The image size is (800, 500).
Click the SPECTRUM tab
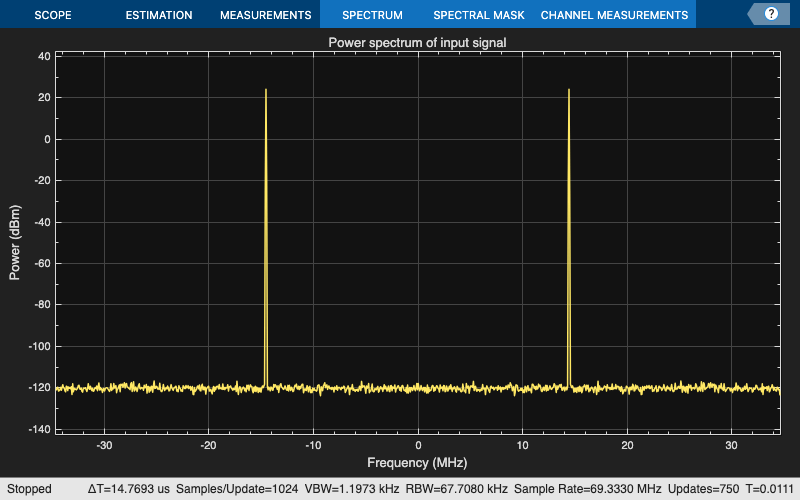[x=372, y=15]
